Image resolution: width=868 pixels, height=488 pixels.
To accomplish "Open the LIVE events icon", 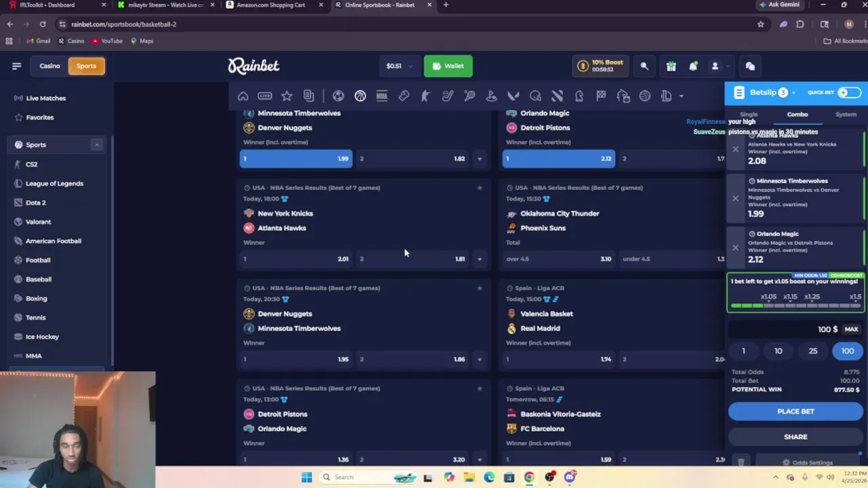I will (265, 96).
